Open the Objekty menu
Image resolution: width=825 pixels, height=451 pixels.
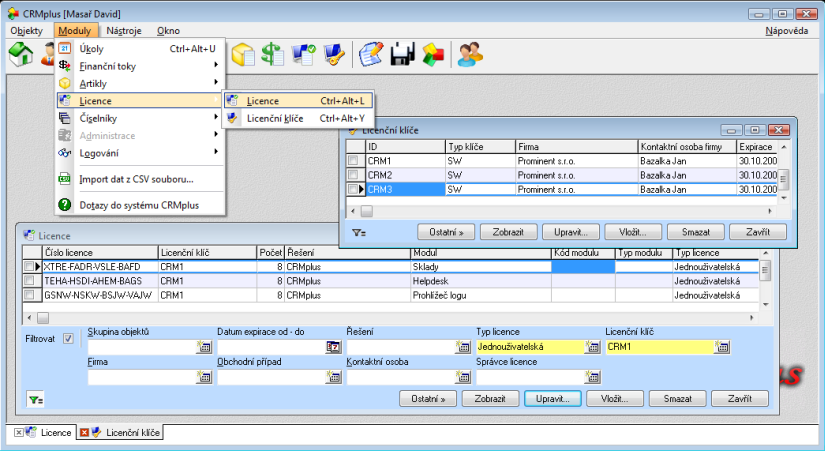point(26,31)
